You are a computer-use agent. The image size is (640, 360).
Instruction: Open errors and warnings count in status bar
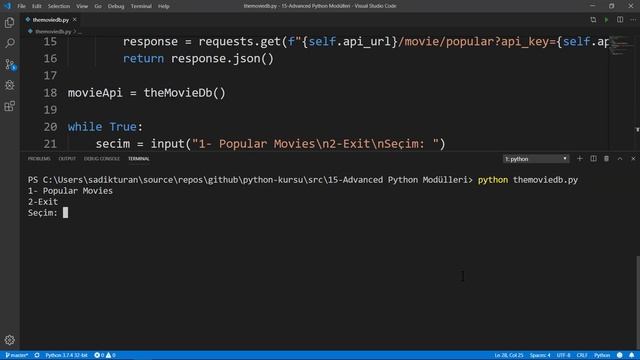click(105, 355)
